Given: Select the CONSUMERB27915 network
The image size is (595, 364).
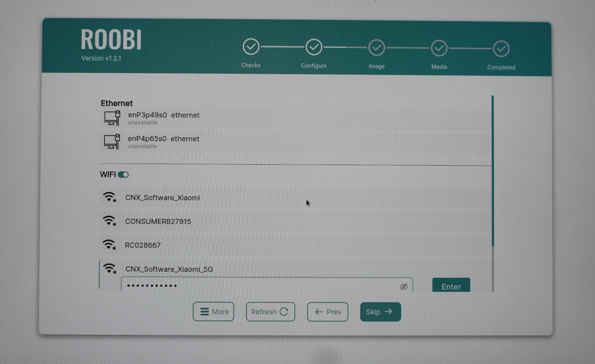Looking at the screenshot, I should pos(296,221).
